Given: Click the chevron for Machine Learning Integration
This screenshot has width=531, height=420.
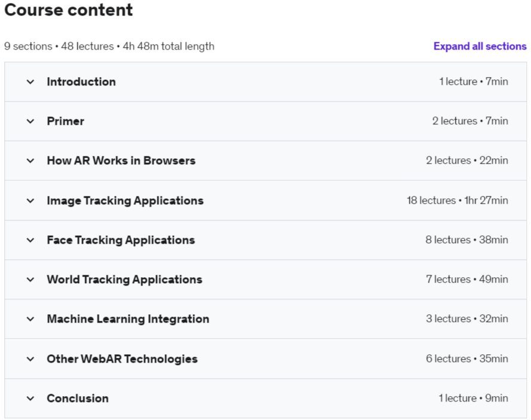Looking at the screenshot, I should click(30, 319).
